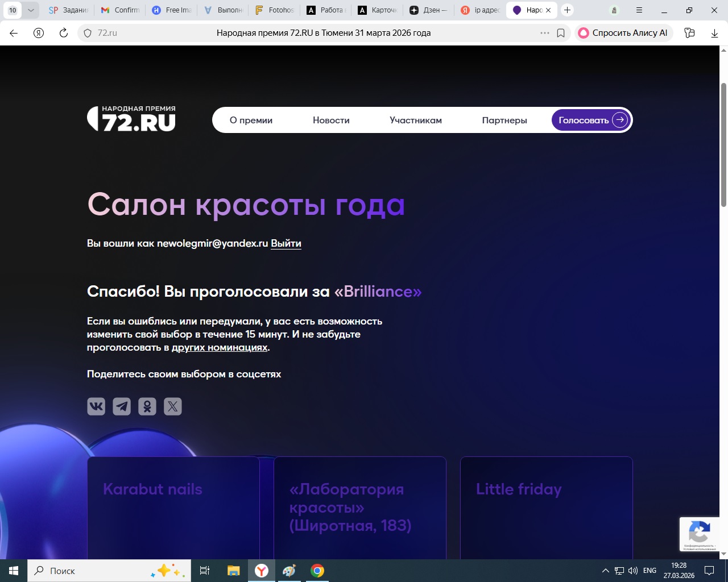The height and width of the screenshot is (582, 728).
Task: Follow the других номинациях link
Action: 220,347
